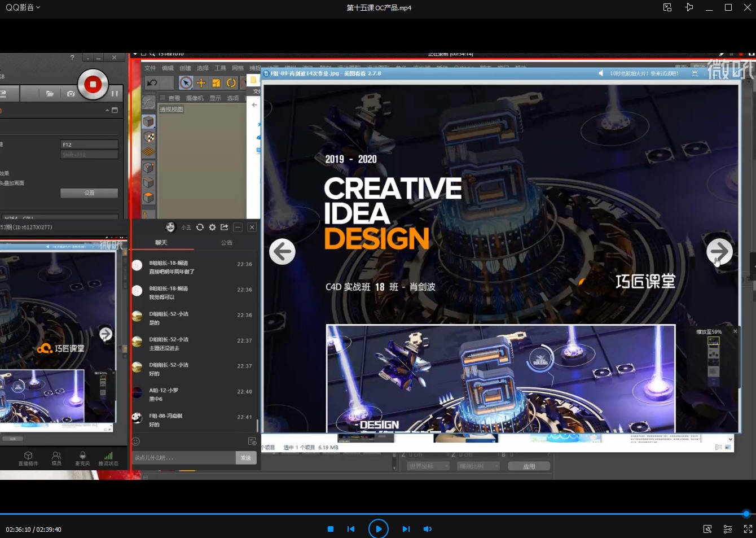The width and height of the screenshot is (756, 538).
Task: Open the toolbox icon beside the sliders icon
Action: 707,529
